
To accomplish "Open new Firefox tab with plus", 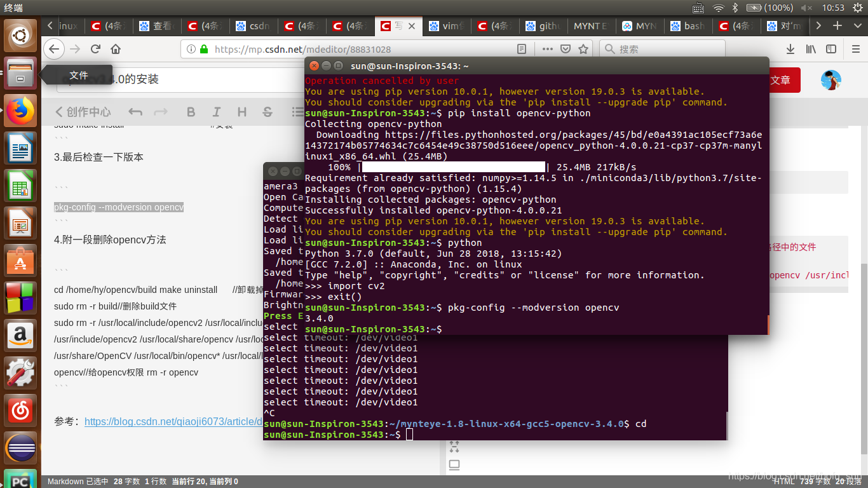I will tap(838, 25).
